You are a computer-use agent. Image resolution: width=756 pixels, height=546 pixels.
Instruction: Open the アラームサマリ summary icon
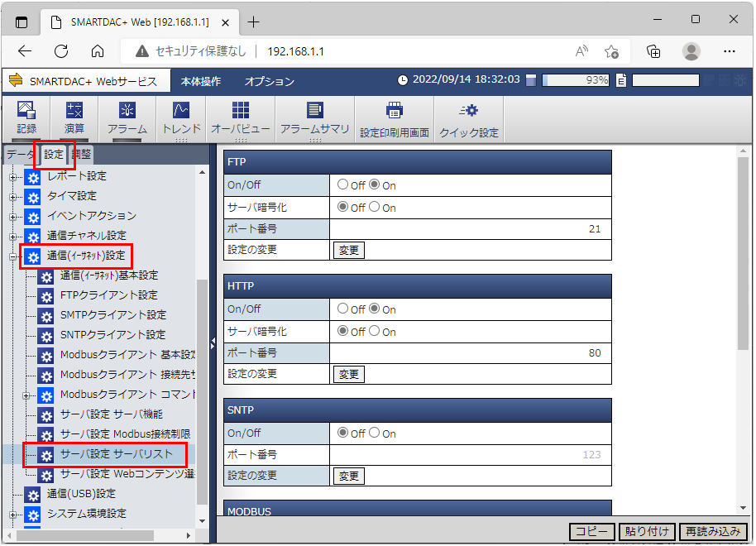pos(314,118)
